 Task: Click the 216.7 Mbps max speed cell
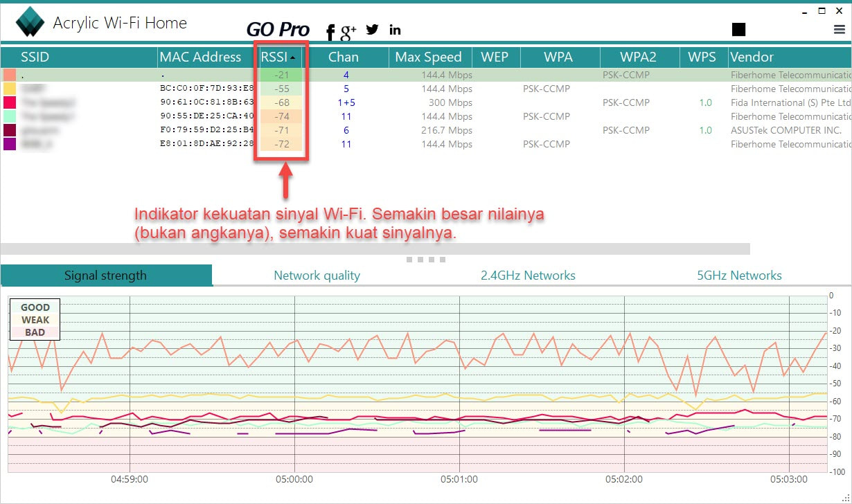447,130
